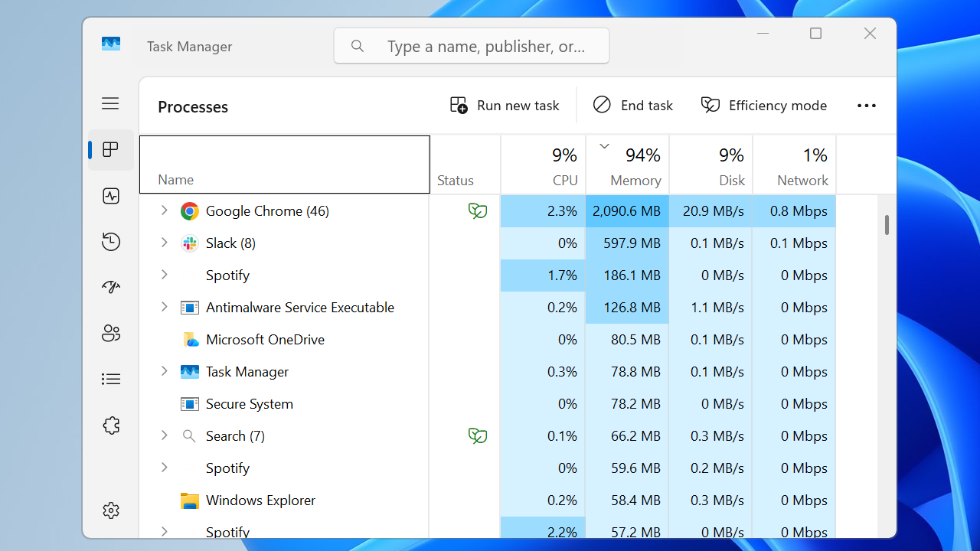Open Task Manager settings gear

pyautogui.click(x=111, y=510)
